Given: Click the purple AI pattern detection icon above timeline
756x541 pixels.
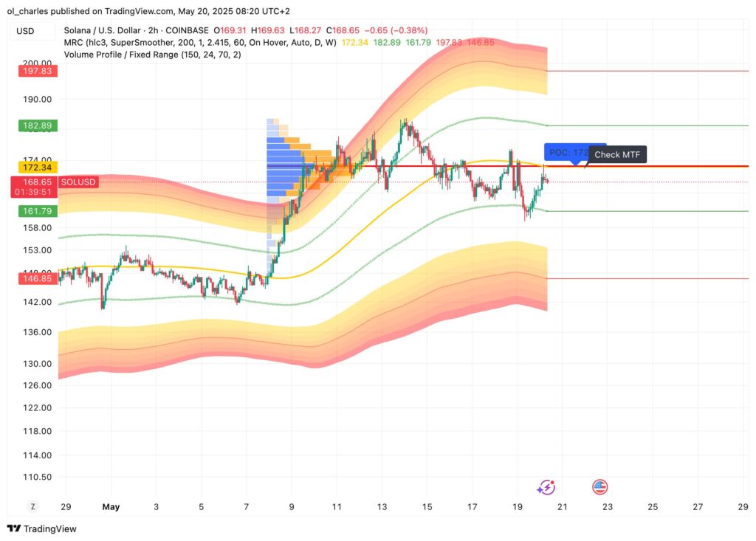Looking at the screenshot, I should (x=546, y=487).
